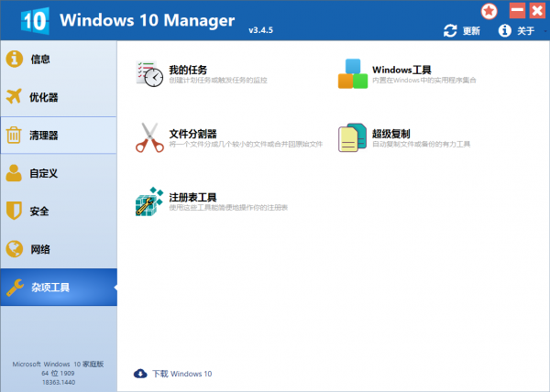This screenshot has height=392, width=550.
Task: Switch to the 信息 tab
Action: (59, 59)
